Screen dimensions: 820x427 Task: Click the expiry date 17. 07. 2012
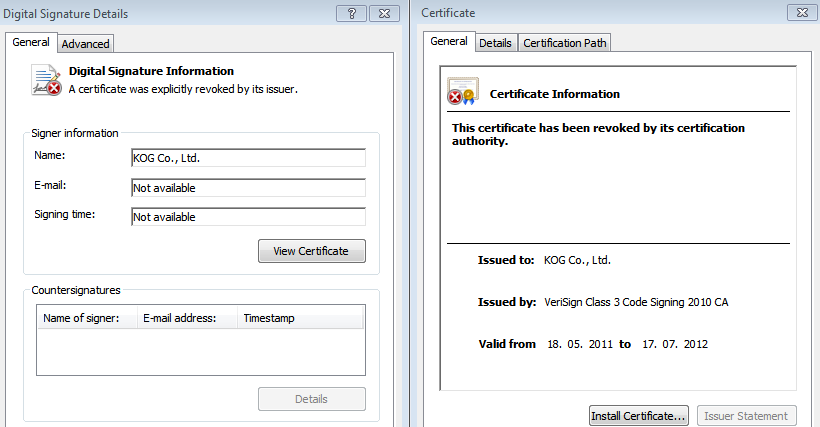click(675, 344)
